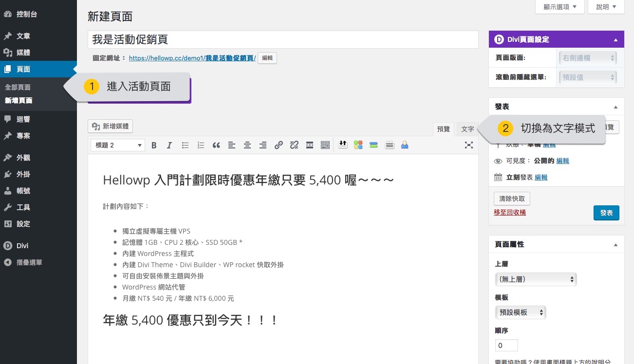Align text left
The image size is (634, 364).
click(232, 145)
